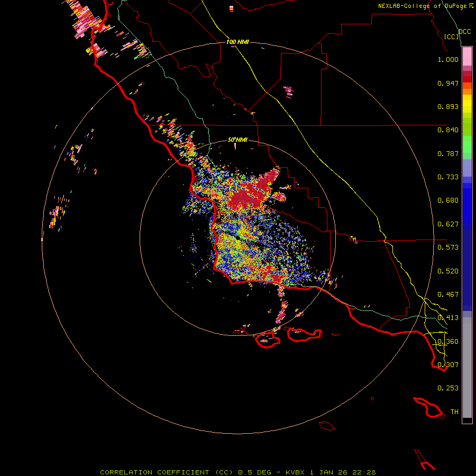Click the 0.307 legend value
Viewport: 476px width, 476px height.
pyautogui.click(x=448, y=365)
